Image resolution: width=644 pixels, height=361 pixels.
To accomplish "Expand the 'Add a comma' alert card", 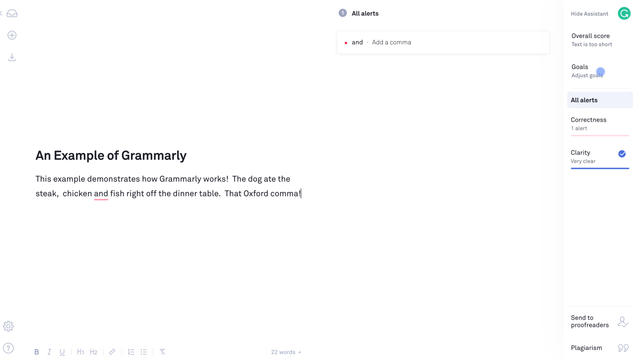I will pos(442,42).
